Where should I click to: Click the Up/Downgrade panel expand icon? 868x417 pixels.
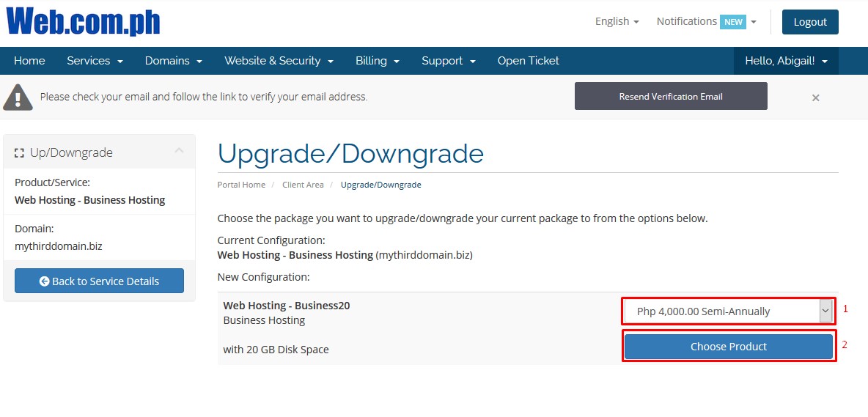[19, 153]
